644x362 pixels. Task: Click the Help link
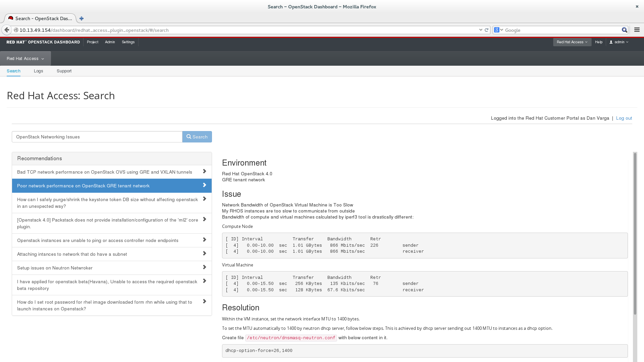tap(599, 42)
